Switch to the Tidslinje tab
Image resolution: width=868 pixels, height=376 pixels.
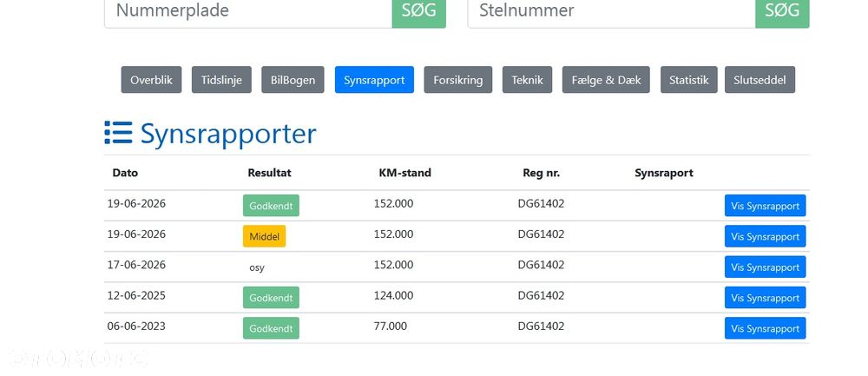click(x=221, y=80)
